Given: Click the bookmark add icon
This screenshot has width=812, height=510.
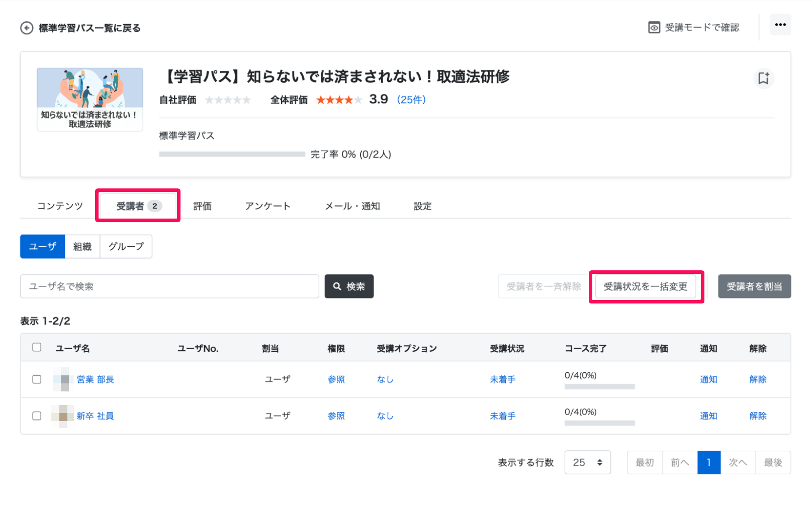Looking at the screenshot, I should pos(764,78).
